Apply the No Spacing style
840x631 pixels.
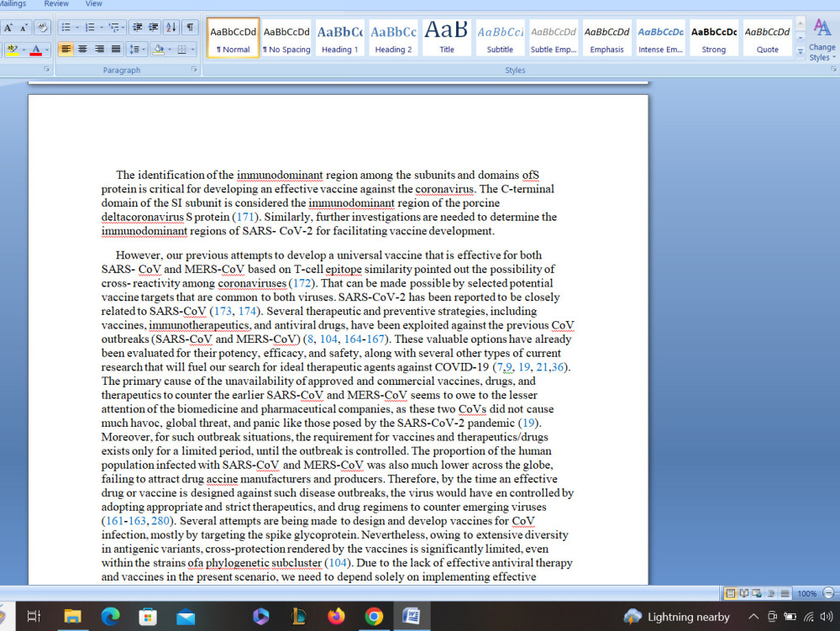[x=286, y=37]
